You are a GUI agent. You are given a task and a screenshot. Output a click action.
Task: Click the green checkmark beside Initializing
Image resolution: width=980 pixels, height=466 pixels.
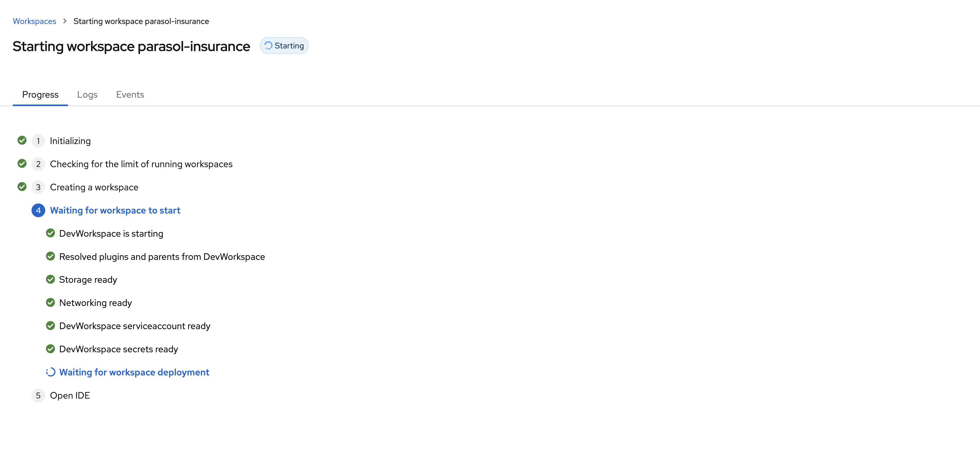[22, 141]
